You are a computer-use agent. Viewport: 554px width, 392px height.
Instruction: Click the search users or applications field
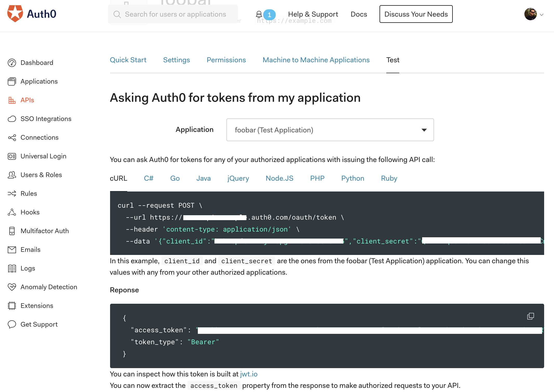pyautogui.click(x=175, y=14)
